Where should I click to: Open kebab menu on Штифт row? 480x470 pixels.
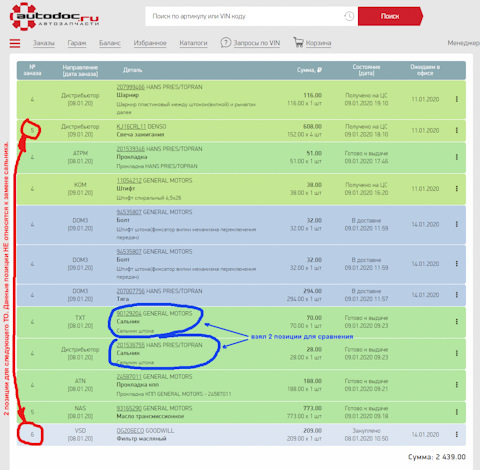click(x=457, y=188)
